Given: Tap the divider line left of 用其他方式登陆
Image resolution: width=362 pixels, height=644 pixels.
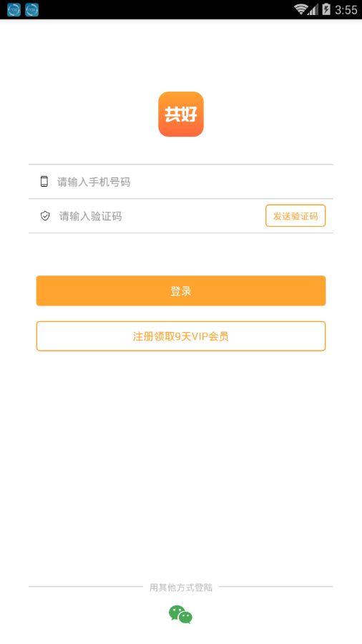Looking at the screenshot, I should 86,587.
